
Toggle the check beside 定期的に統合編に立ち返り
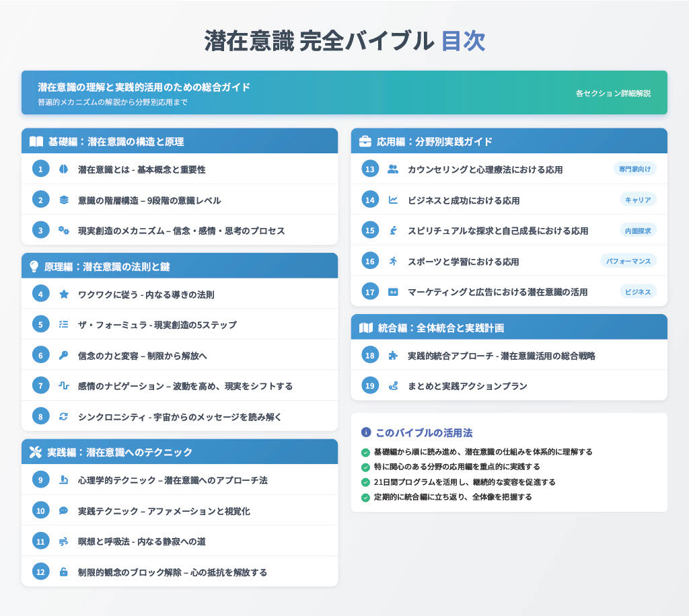[x=367, y=496]
